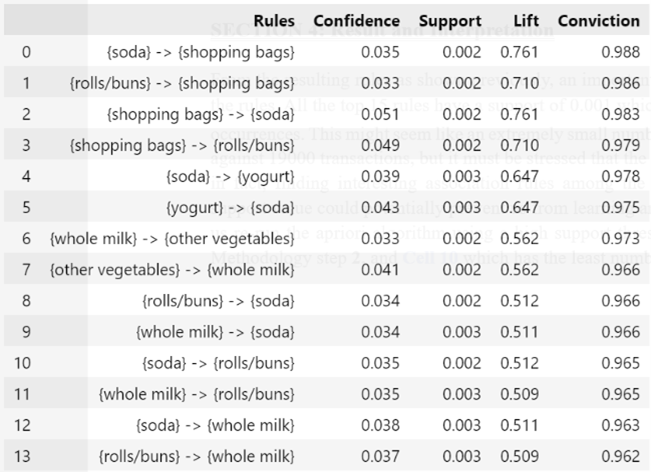The height and width of the screenshot is (472, 651).
Task: Select row index 10
Action: click(x=22, y=363)
